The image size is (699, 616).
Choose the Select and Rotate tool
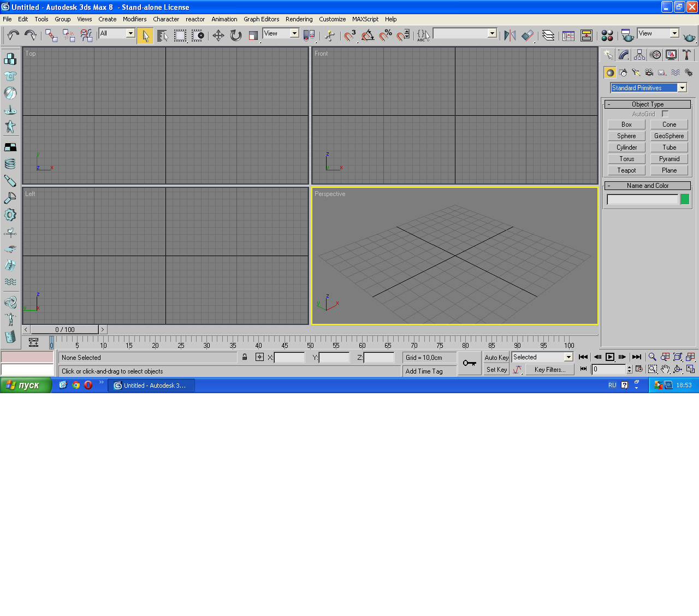pos(236,35)
